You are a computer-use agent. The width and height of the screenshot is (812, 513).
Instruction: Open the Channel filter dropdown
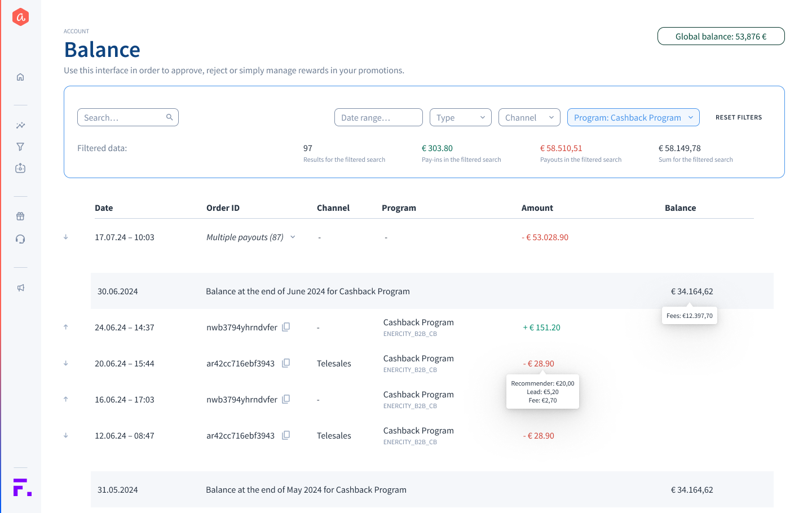[x=529, y=117]
